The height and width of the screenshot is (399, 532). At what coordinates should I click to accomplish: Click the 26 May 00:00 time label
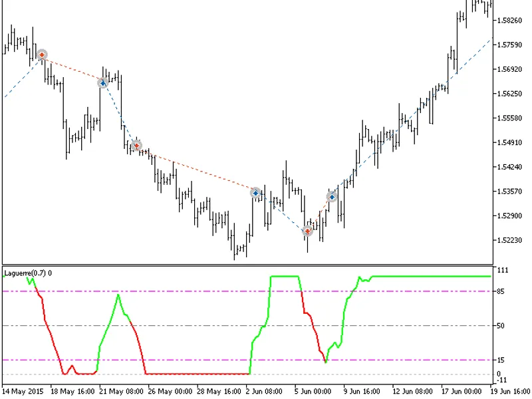[x=170, y=391]
